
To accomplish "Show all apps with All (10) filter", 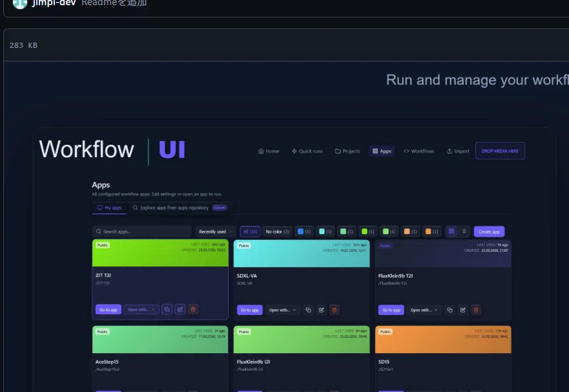I will (250, 232).
